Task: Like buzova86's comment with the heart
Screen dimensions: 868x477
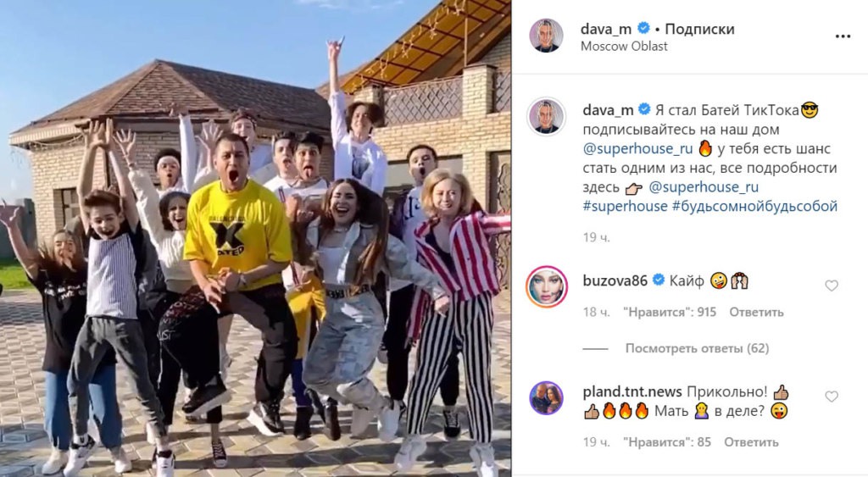Action: (x=832, y=286)
